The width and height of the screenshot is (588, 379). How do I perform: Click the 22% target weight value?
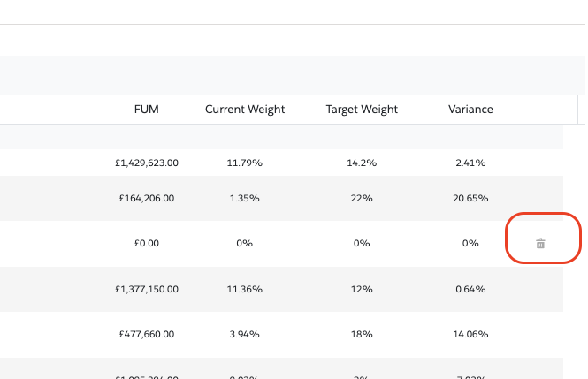pos(362,199)
